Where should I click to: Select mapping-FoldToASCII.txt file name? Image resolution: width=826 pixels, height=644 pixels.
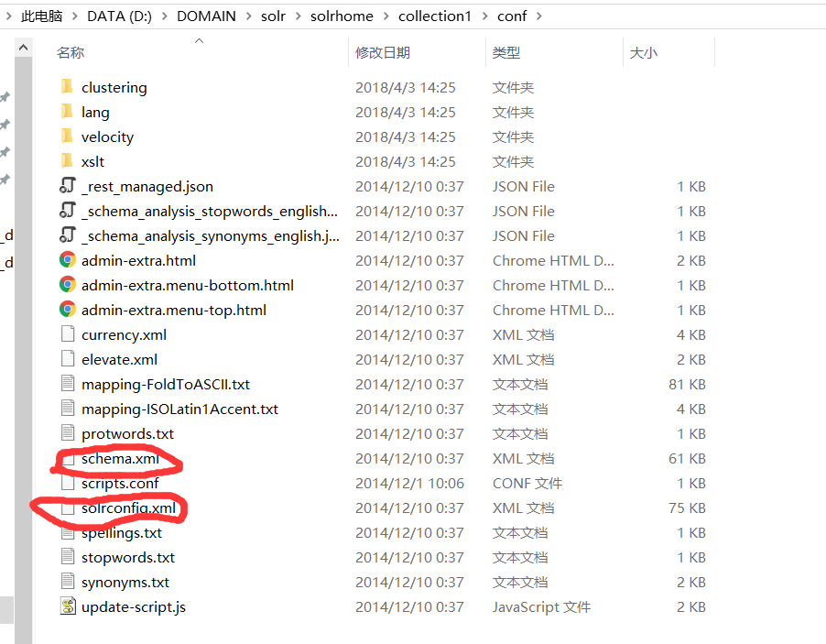[x=166, y=384]
